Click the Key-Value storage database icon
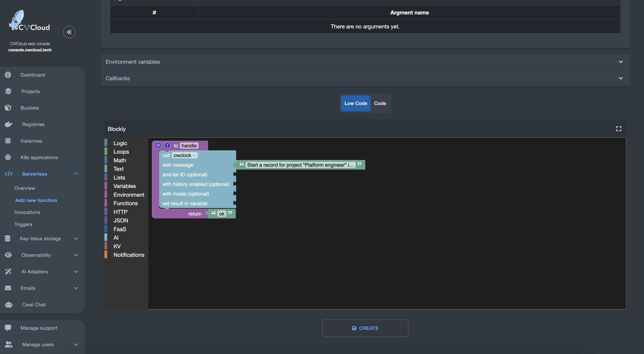The width and height of the screenshot is (644, 354). [x=8, y=238]
